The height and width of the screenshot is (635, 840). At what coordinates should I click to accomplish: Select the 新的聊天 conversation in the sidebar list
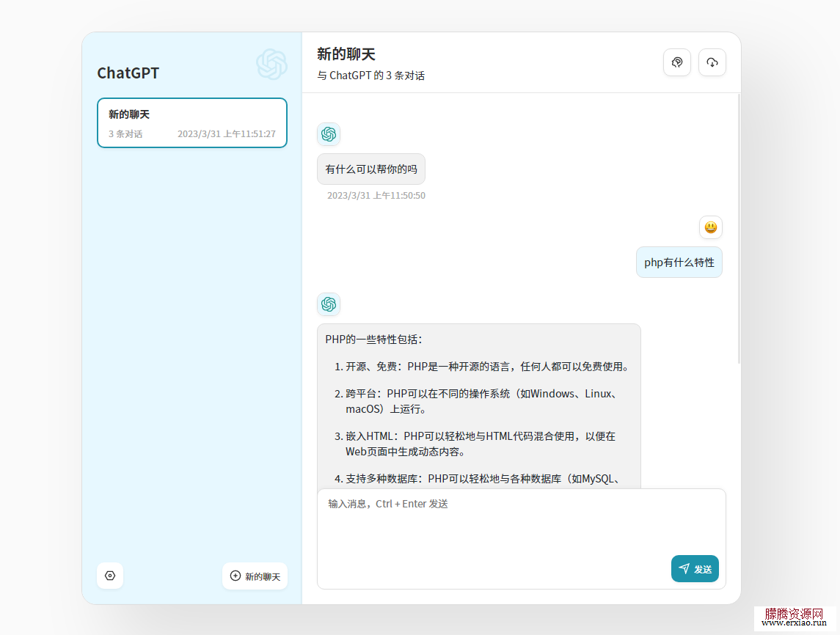click(x=192, y=122)
